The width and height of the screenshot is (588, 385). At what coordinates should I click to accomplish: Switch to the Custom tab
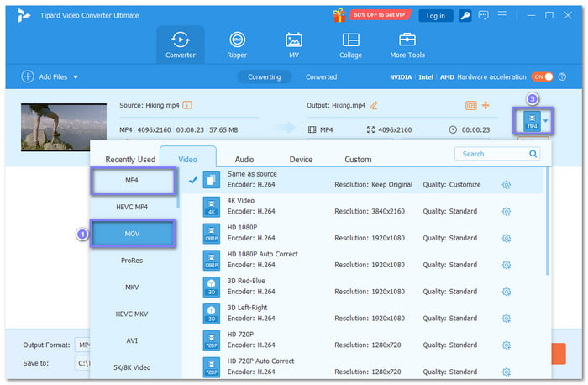[358, 159]
